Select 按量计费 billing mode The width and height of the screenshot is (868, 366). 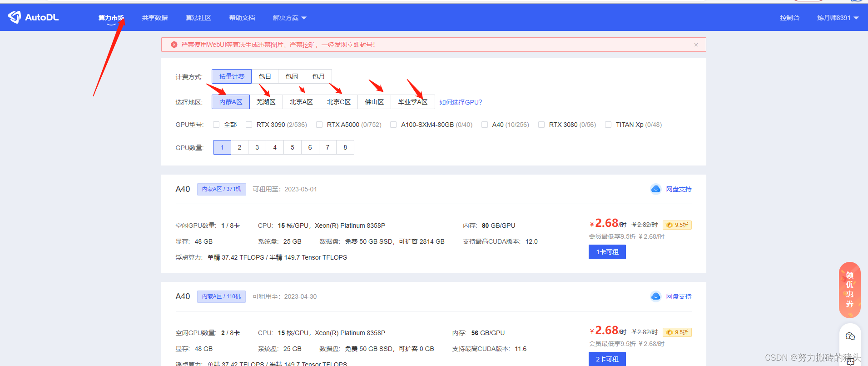[x=232, y=76]
